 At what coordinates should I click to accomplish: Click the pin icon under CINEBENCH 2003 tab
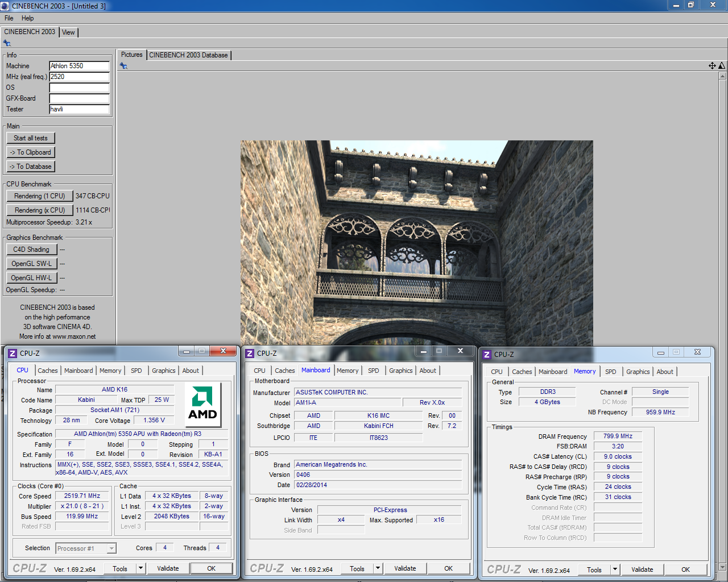tap(7, 43)
